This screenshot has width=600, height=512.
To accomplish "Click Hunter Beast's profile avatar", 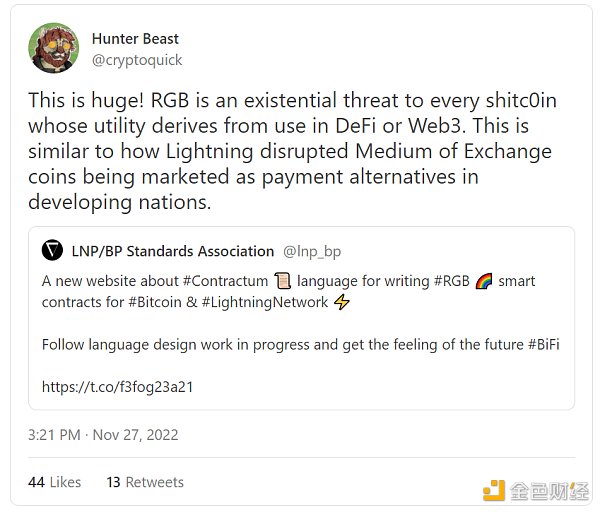I will (53, 49).
